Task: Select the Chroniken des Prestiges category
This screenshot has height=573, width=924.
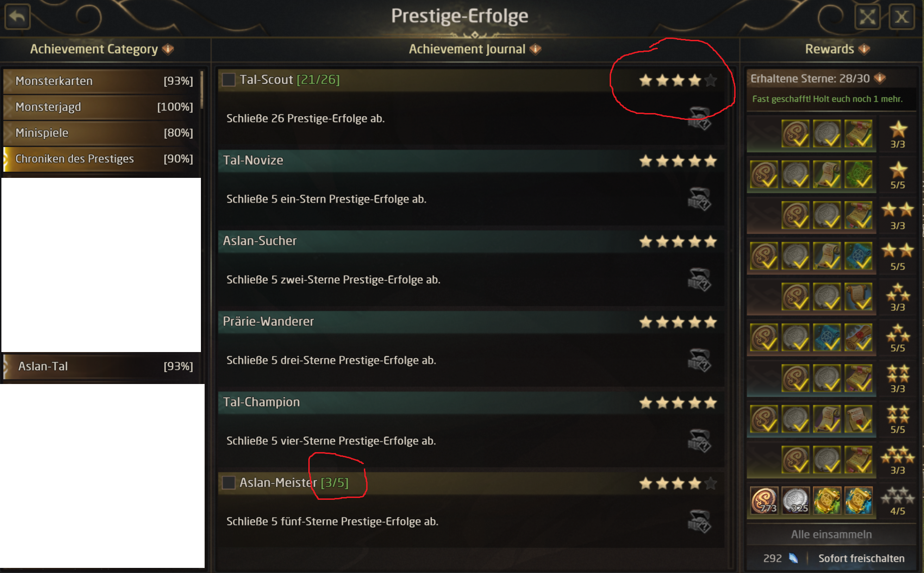Action: coord(102,159)
